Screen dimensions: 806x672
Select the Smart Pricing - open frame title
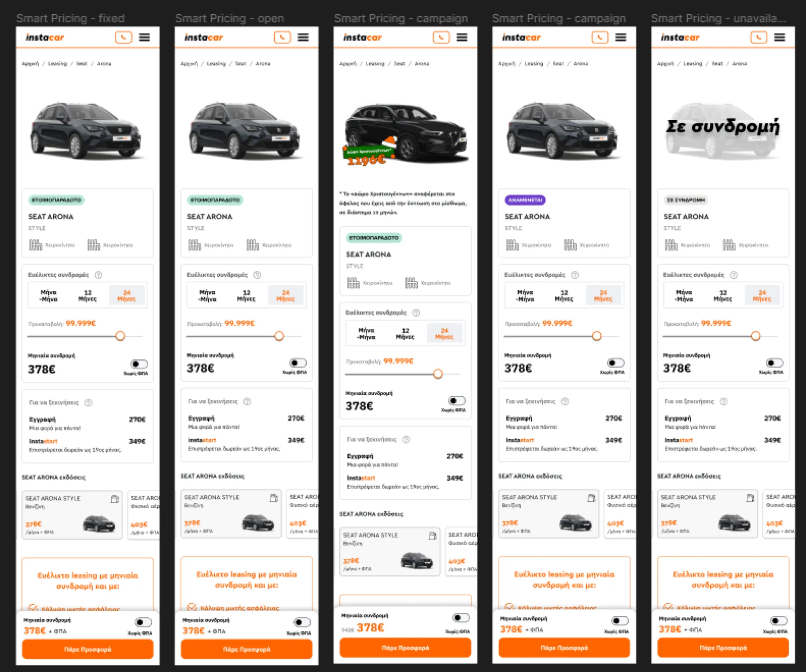click(230, 19)
